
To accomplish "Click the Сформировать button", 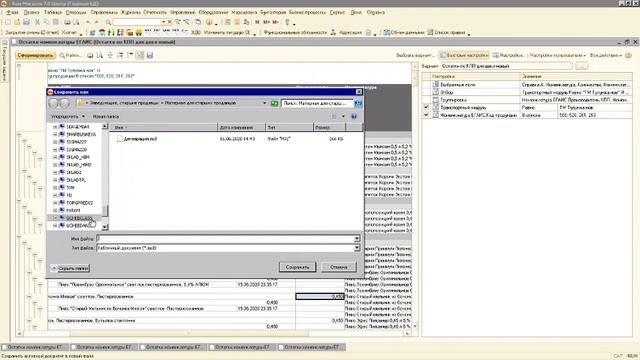I will click(x=36, y=55).
